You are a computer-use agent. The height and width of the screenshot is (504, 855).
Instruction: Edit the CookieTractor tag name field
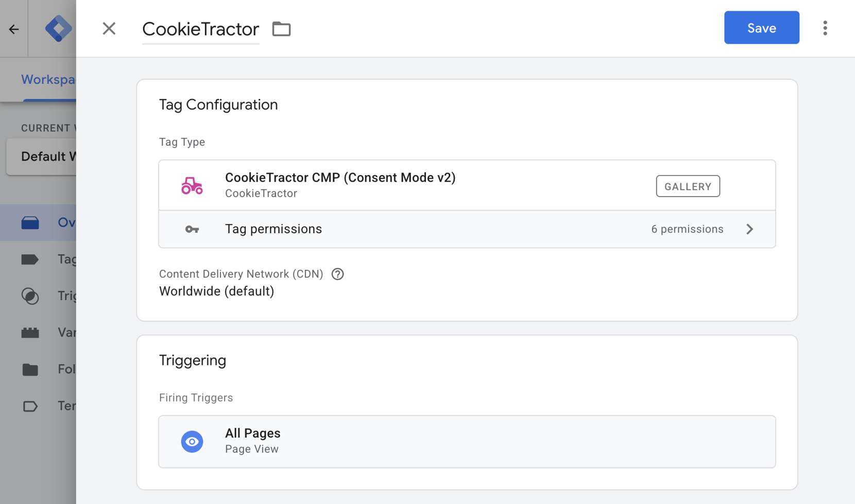(x=200, y=29)
